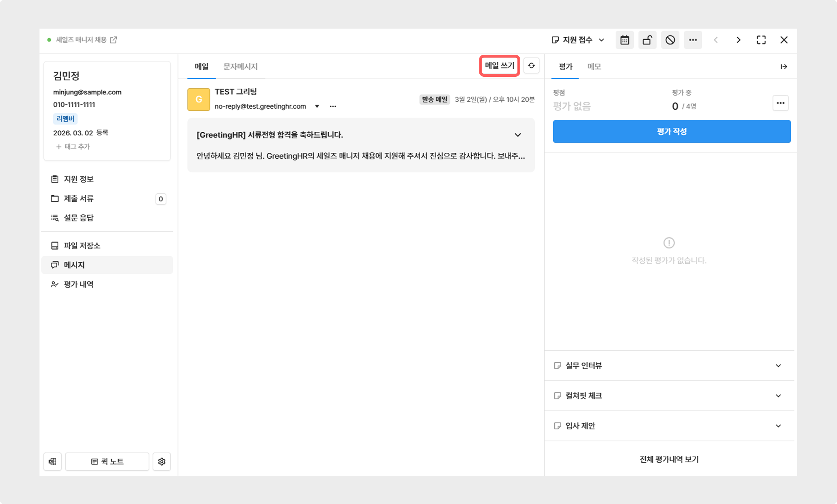Click the Excel export icon at bottom left
The width and height of the screenshot is (837, 504).
[53, 462]
